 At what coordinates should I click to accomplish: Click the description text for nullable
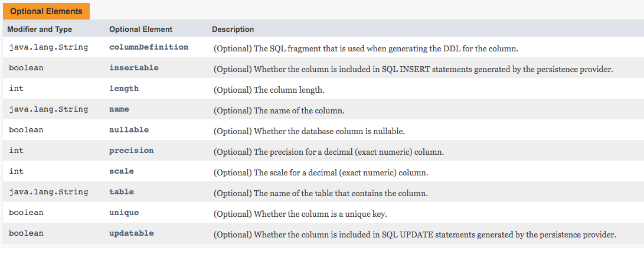(x=309, y=131)
